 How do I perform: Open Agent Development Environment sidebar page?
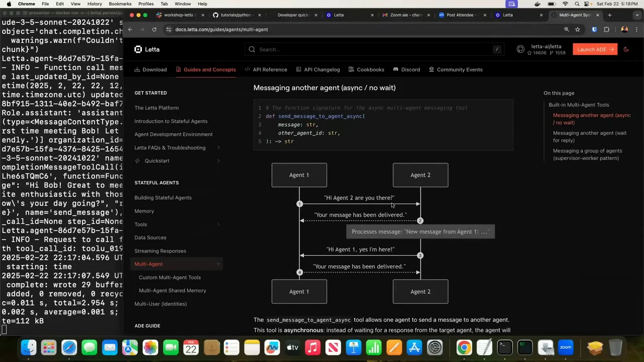(x=174, y=134)
